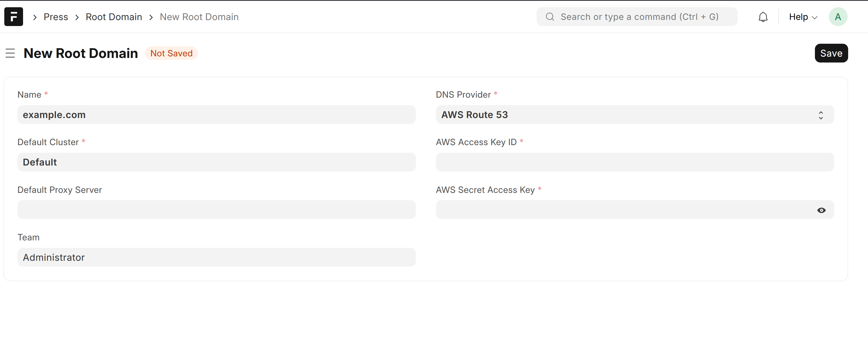Go to the Root Domain breadcrumb
The image size is (868, 338).
coord(113,17)
